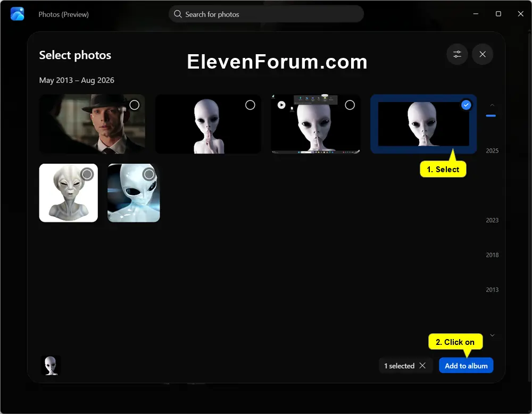532x414 pixels.
Task: Uncheck the selected alien photo checkmark
Action: pos(466,105)
